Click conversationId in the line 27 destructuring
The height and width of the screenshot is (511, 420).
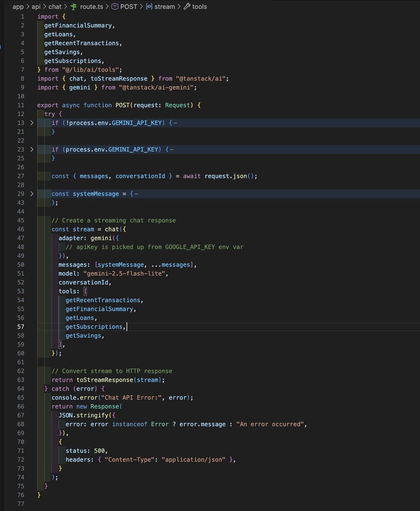click(x=140, y=176)
